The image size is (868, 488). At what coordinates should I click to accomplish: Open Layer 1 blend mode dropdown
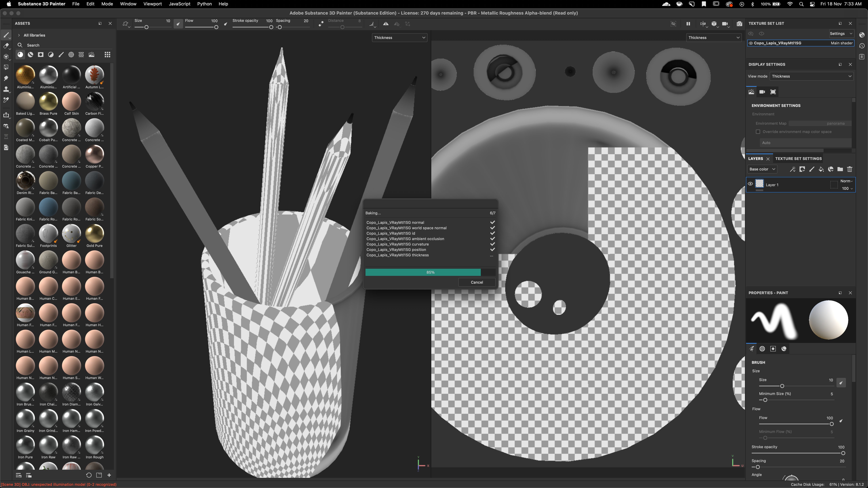(x=846, y=181)
